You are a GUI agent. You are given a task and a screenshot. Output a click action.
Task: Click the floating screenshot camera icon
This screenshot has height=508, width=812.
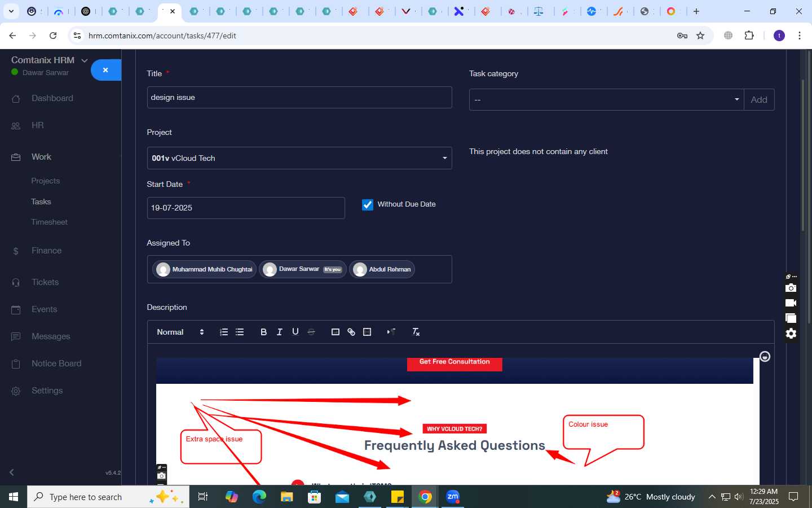[791, 288]
